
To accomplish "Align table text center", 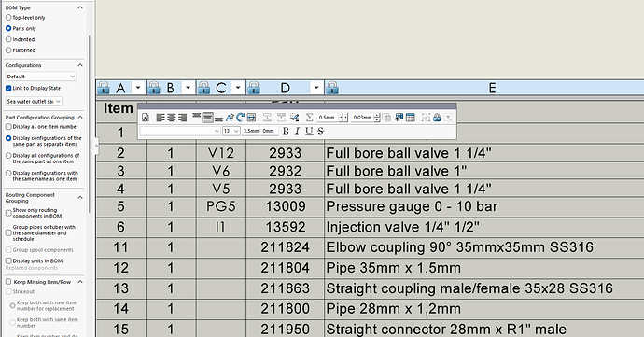I will [x=172, y=118].
